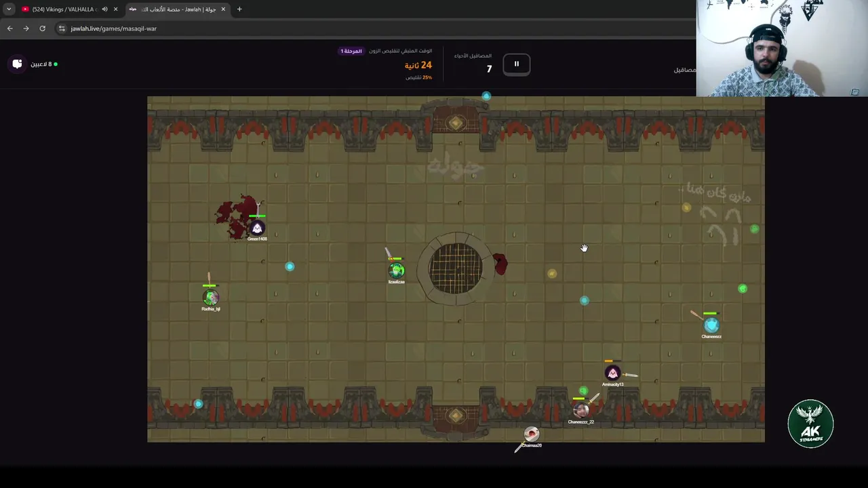Pause the game with the pause button
The height and width of the screenshot is (488, 868).
pyautogui.click(x=516, y=64)
